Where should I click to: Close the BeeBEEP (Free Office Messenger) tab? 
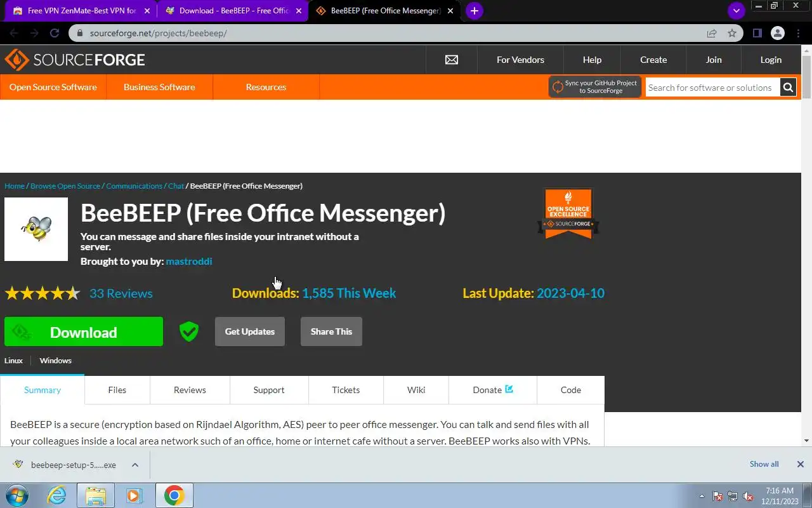coord(450,11)
